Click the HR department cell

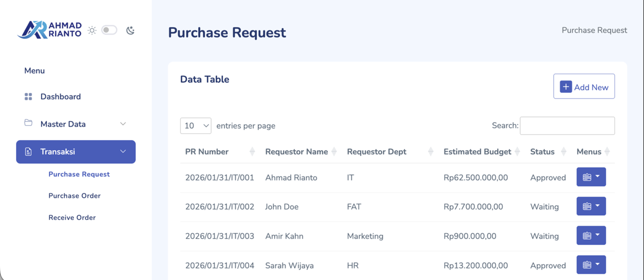point(352,265)
